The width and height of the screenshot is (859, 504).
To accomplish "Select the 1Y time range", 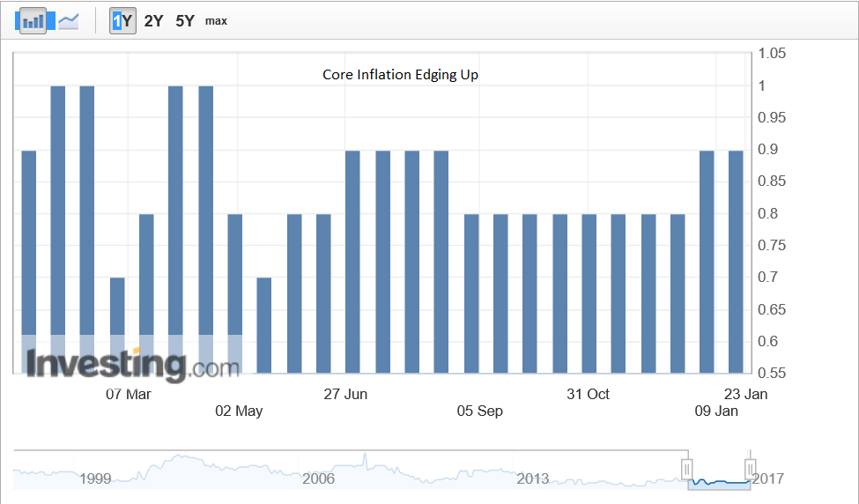I will pyautogui.click(x=122, y=20).
